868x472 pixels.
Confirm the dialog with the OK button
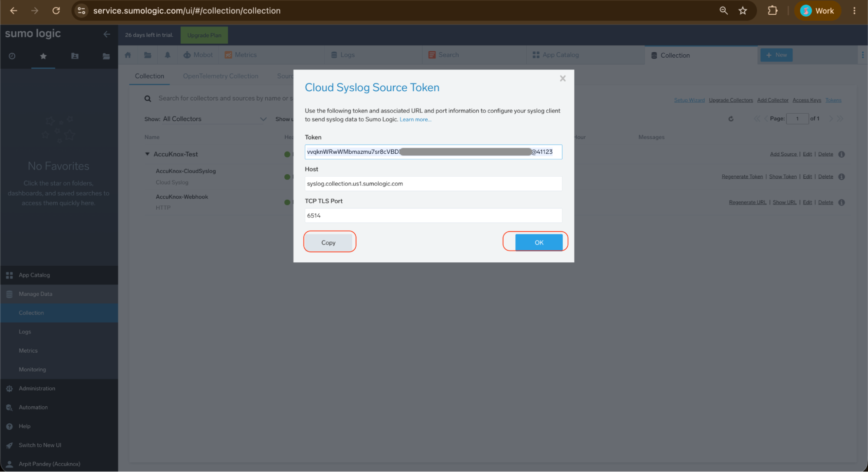tap(539, 242)
